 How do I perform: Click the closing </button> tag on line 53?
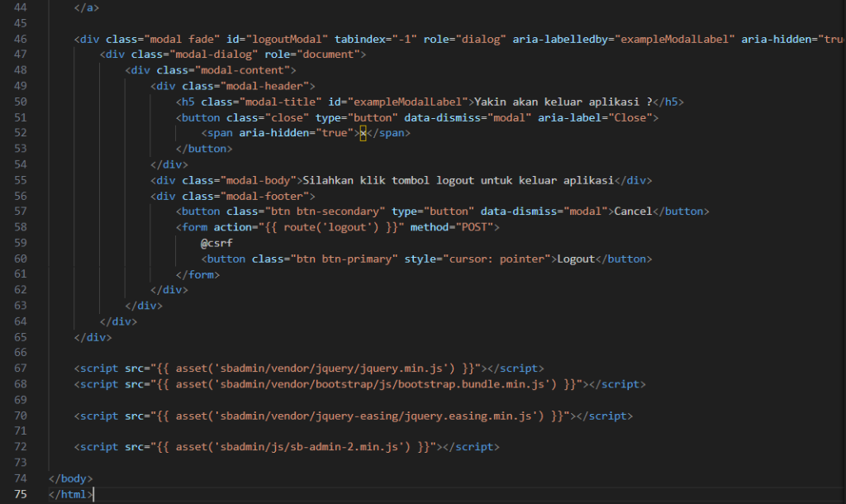[x=204, y=149]
